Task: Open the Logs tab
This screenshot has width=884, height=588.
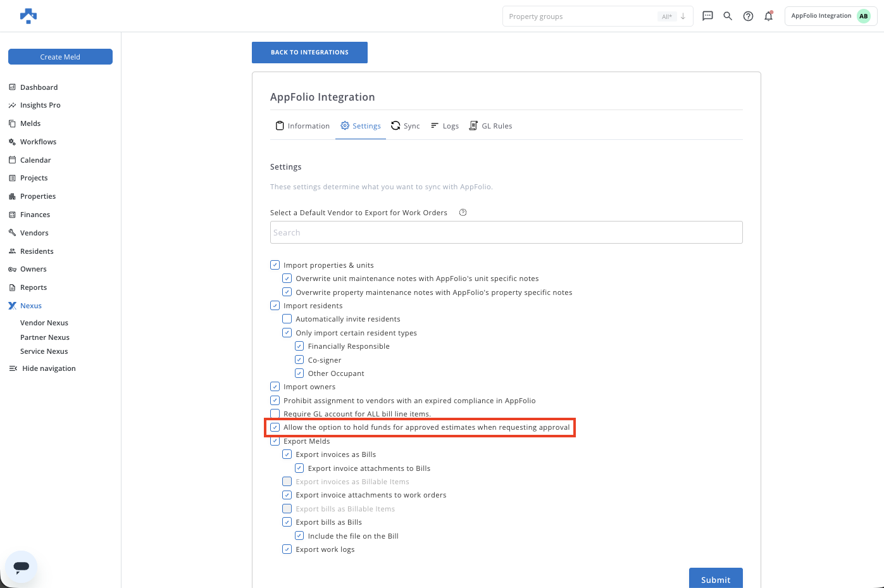Action: [444, 126]
